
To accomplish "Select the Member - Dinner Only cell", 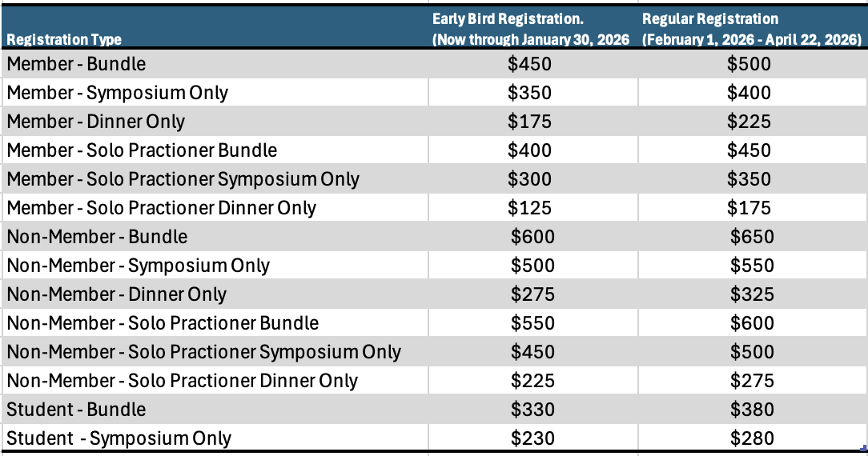I will coord(96,122).
